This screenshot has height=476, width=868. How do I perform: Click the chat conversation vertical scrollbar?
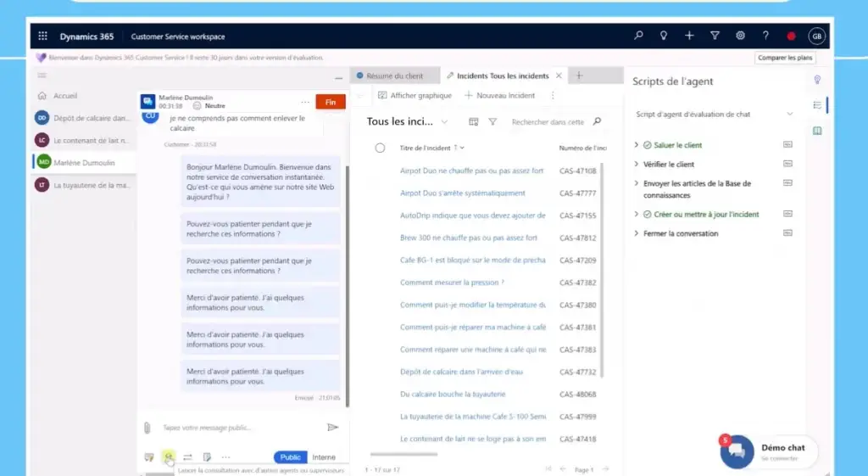click(348, 285)
